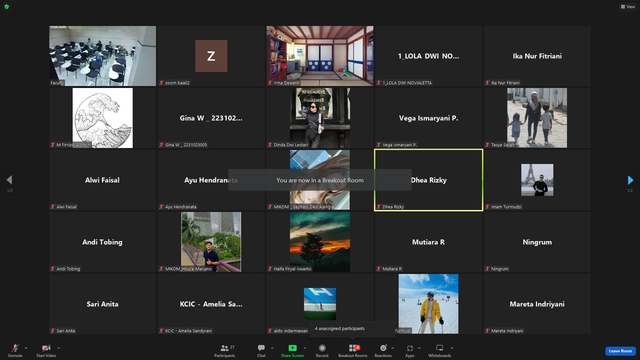
Task: Expand video options arrow beside Start Video
Action: [58, 348]
